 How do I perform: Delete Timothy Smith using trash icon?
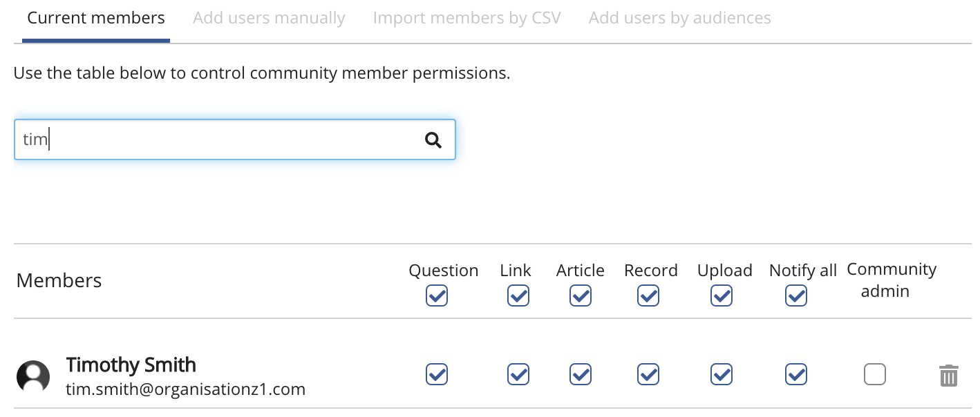[948, 376]
